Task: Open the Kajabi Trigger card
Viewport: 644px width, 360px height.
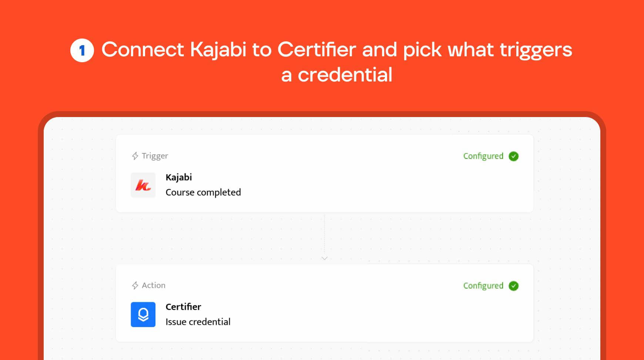Action: 325,173
